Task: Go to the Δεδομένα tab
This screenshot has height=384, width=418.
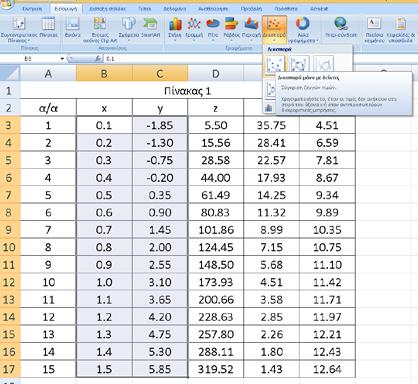Action: 174,9
